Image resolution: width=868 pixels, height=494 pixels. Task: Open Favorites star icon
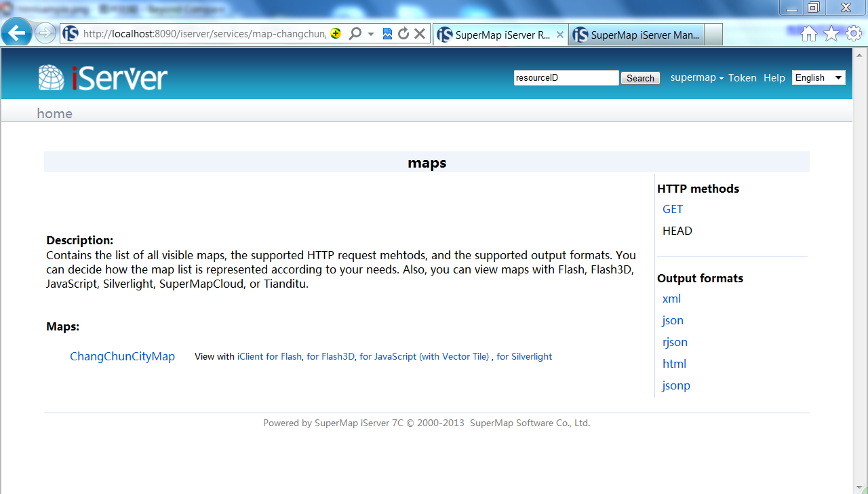[831, 34]
